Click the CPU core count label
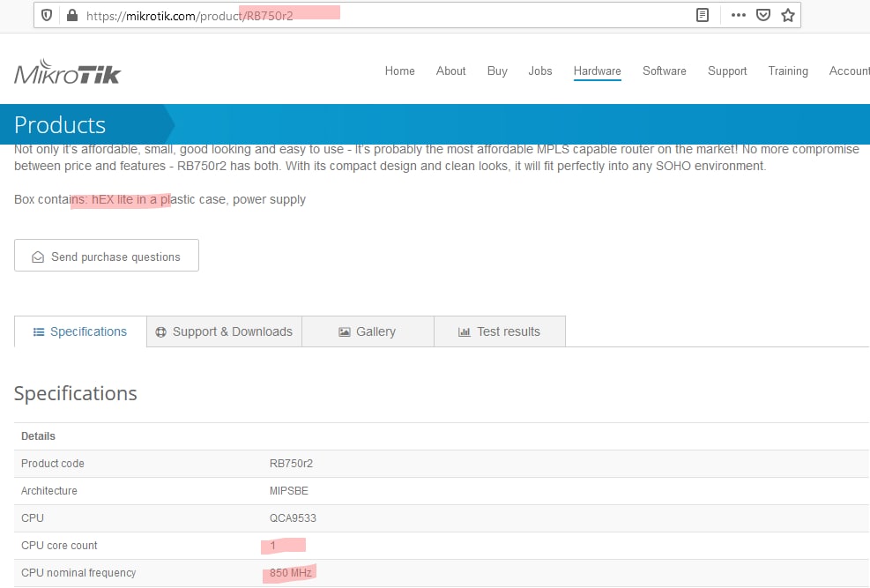870x588 pixels. (59, 546)
